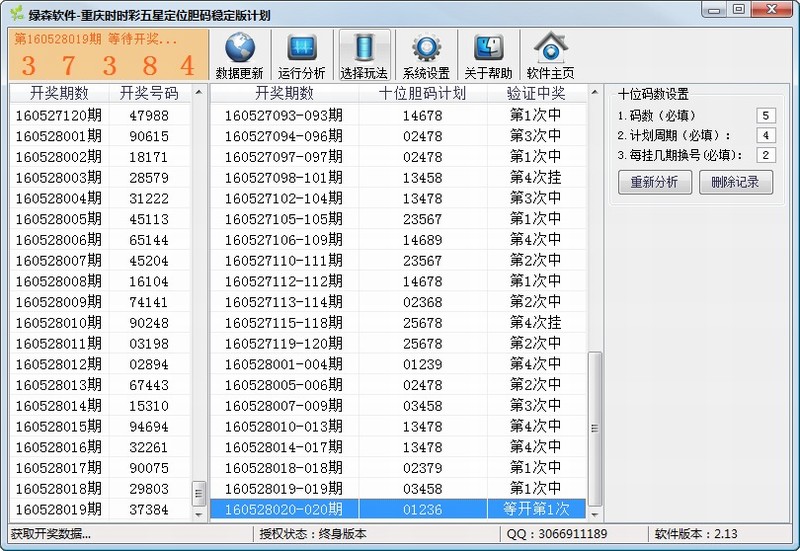The image size is (800, 551).
Task: Click the 码数 input field
Action: 766,116
